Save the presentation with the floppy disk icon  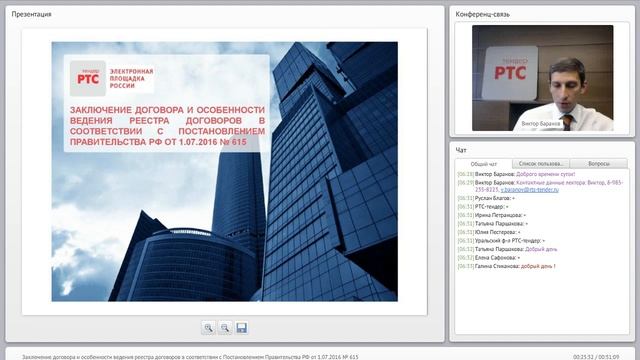(x=241, y=328)
